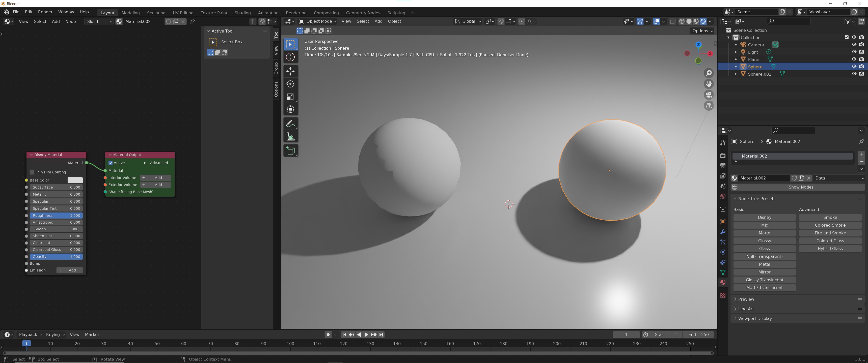Open the Object Mode dropdown
This screenshot has height=363, width=868.
[317, 21]
